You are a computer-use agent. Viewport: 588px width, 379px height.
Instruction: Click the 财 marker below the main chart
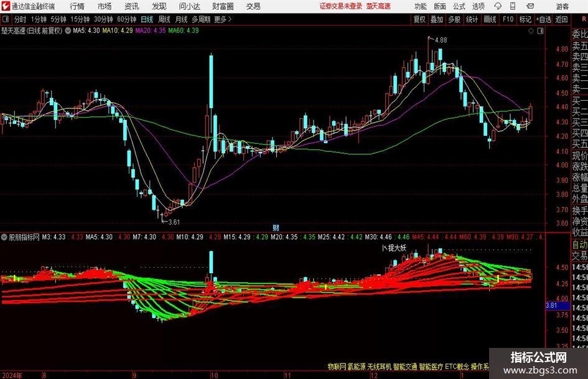[x=276, y=227]
